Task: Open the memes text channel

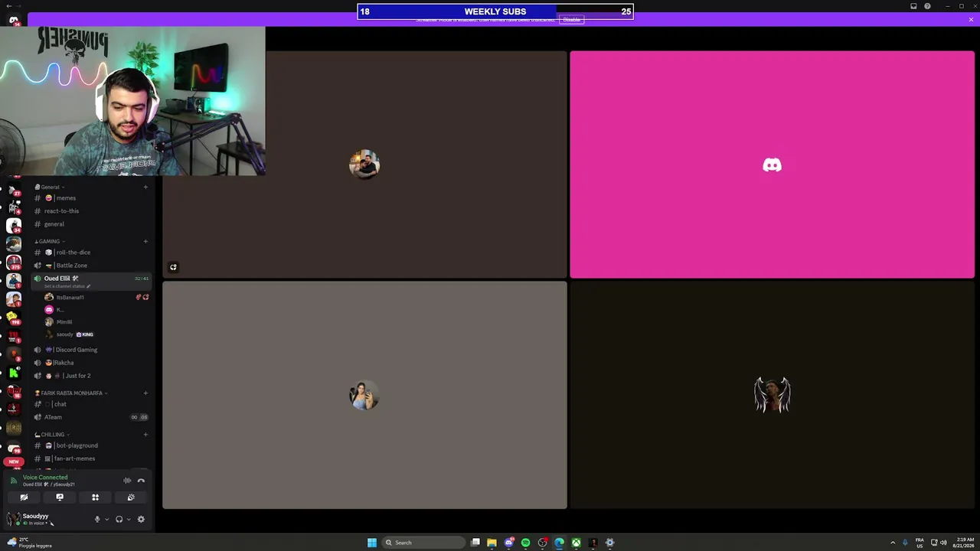Action: pos(92,198)
